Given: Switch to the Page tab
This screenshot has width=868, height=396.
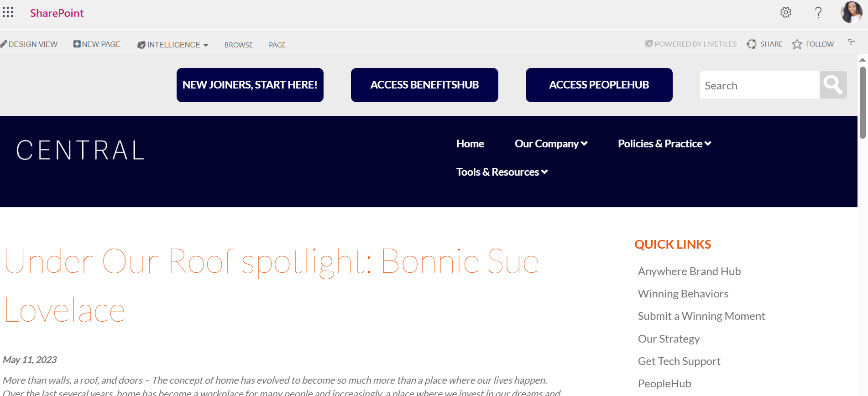Looking at the screenshot, I should pos(277,45).
